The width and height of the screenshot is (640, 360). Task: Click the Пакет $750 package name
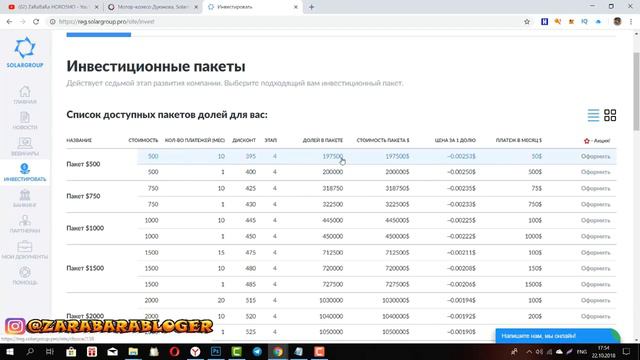(x=83, y=196)
